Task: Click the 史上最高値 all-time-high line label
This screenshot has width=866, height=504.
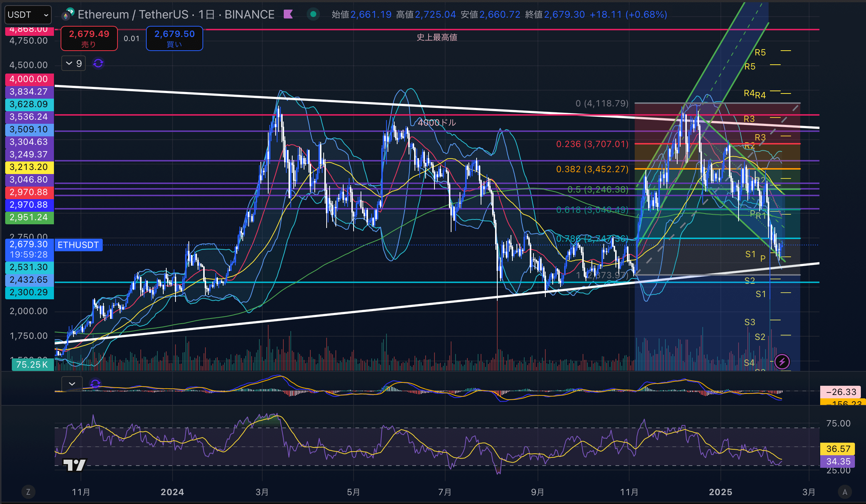Action: tap(437, 37)
